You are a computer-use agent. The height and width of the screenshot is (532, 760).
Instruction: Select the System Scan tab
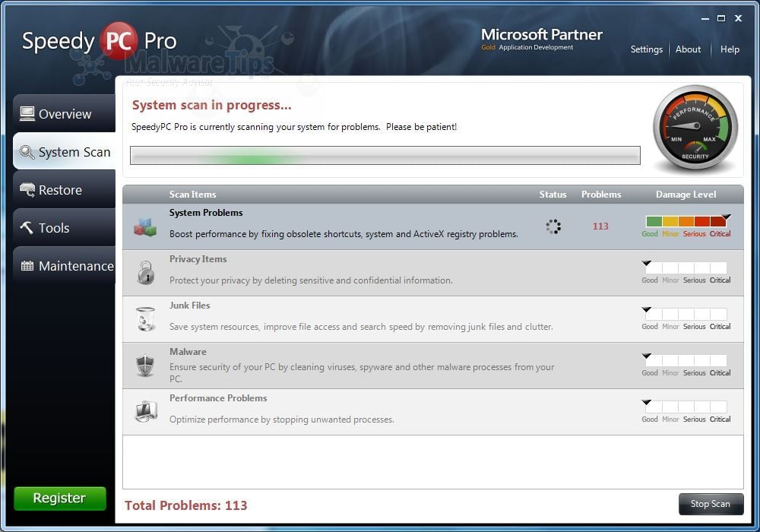click(65, 152)
